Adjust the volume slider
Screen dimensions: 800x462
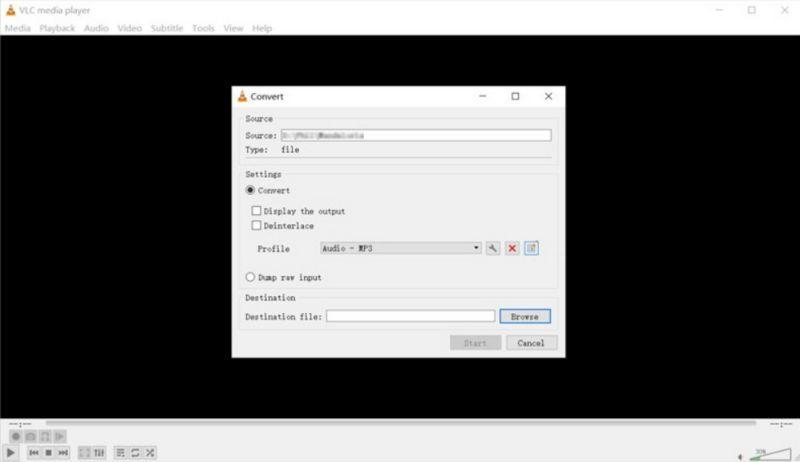(x=770, y=454)
